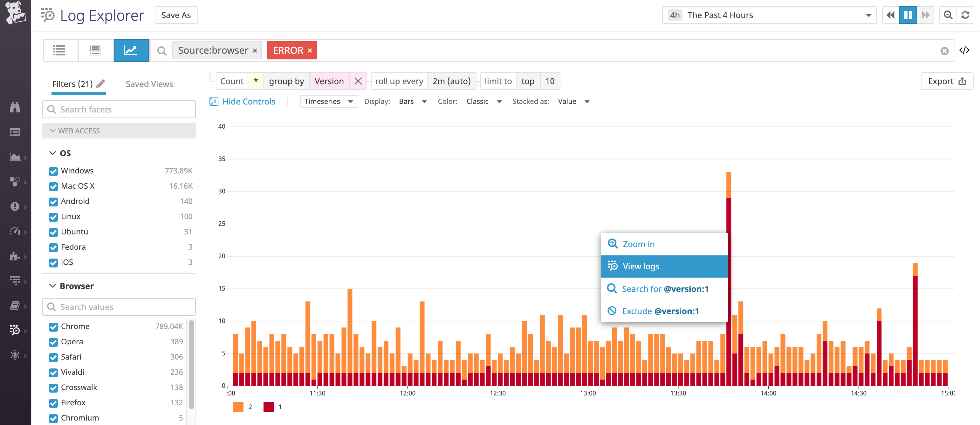Uncheck the Windows filter under OS
Viewport: 980px width, 425px height.
(x=53, y=171)
